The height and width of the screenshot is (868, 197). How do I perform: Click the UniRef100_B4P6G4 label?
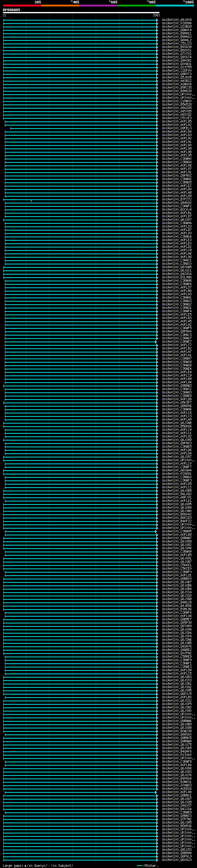point(176,778)
